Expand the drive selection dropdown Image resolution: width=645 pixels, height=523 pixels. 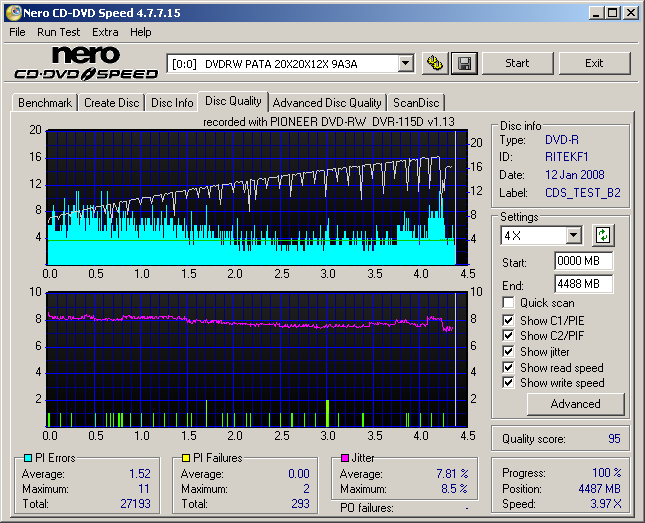point(406,64)
